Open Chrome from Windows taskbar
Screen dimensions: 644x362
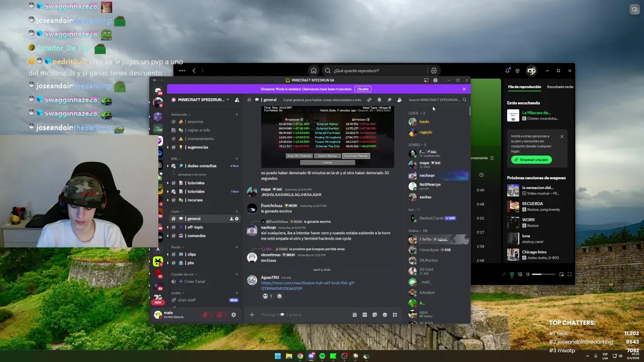(x=300, y=356)
